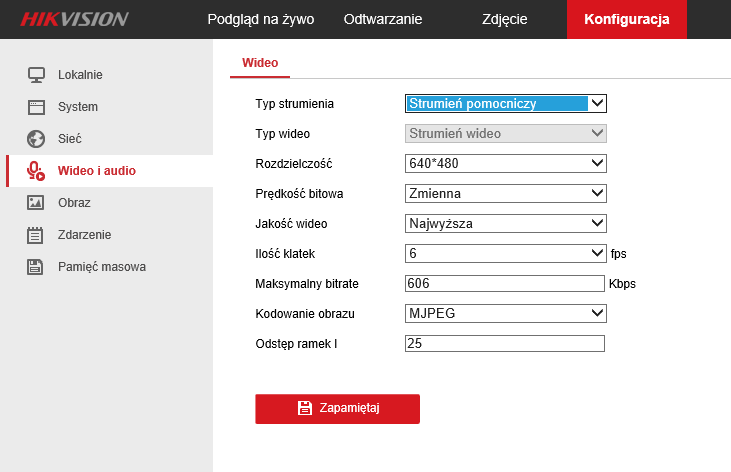Click the Sieć globe icon
731x472 pixels.
tap(36, 139)
